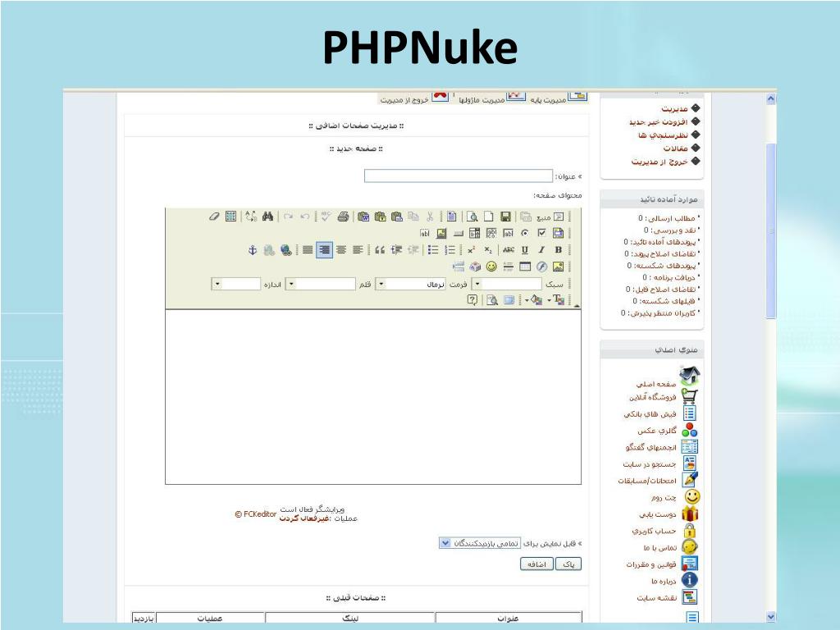
Task: Click the Select All icon
Action: [231, 217]
